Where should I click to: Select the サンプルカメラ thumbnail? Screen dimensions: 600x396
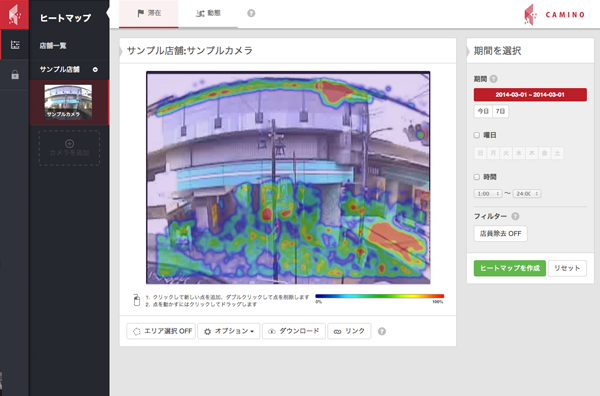68,102
